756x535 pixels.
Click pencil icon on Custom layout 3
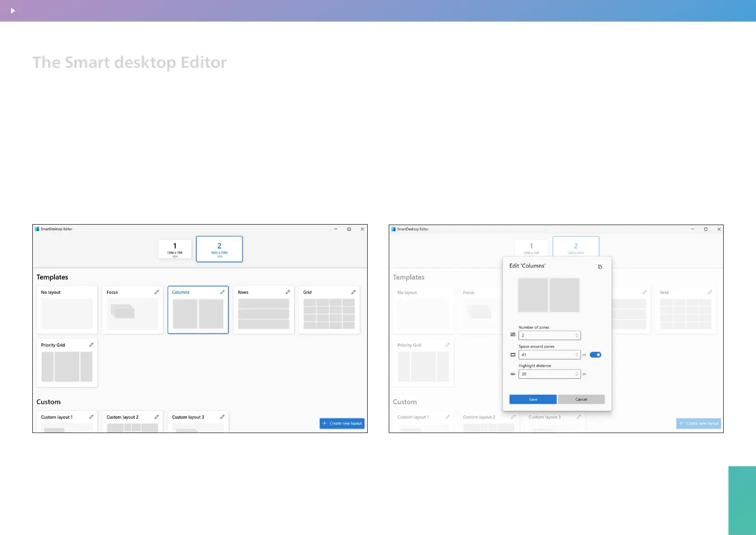(x=222, y=417)
